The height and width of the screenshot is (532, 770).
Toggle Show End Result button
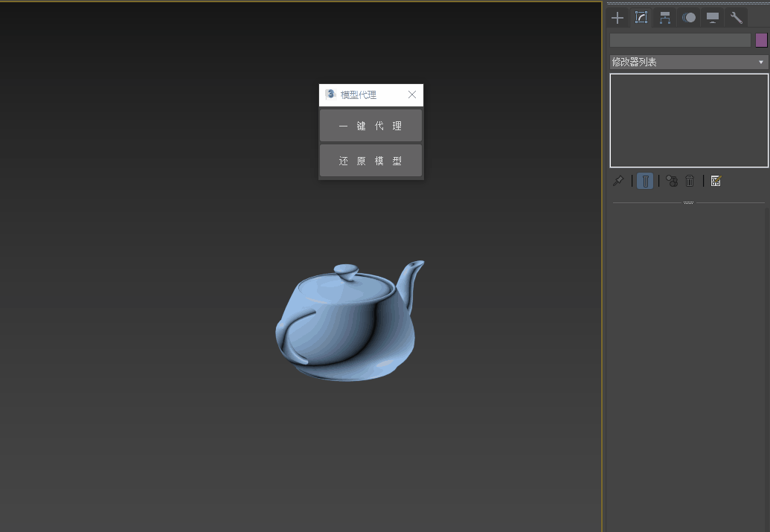(645, 181)
